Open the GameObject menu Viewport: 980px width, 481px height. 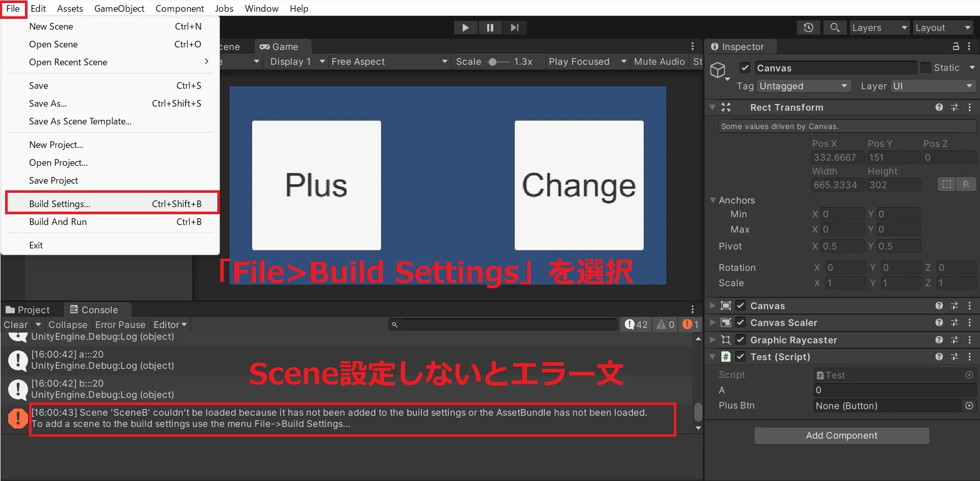point(119,8)
